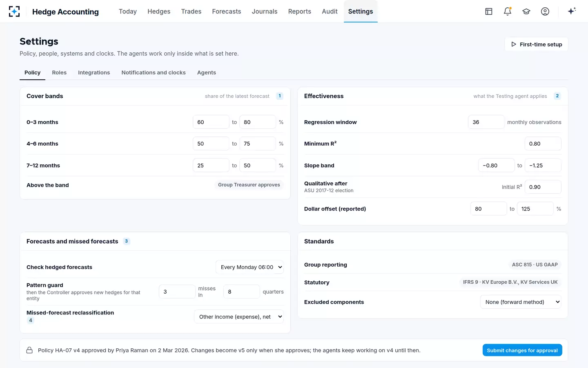
Task: Open the Excluded components dropdown
Action: click(x=521, y=302)
